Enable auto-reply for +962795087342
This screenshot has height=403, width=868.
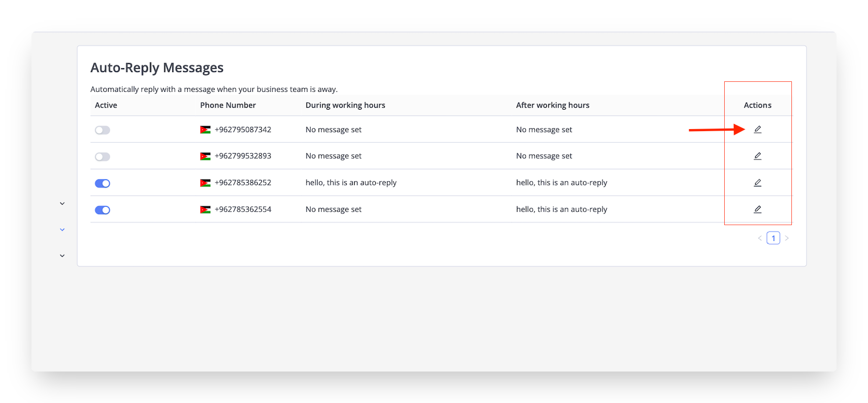pyautogui.click(x=102, y=130)
